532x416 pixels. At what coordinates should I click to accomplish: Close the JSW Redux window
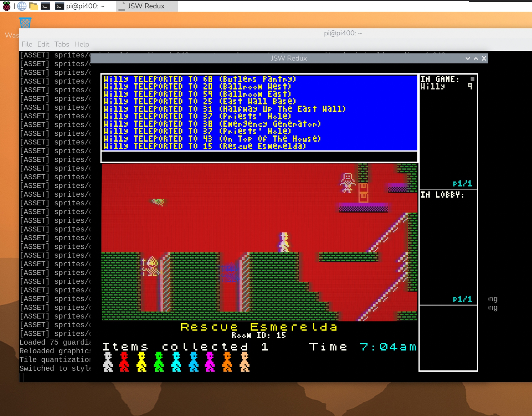coord(484,58)
